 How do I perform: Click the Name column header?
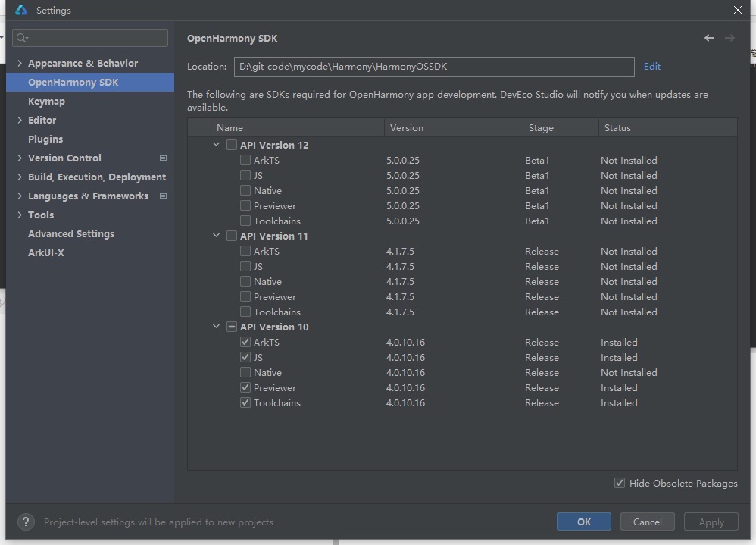[298, 128]
